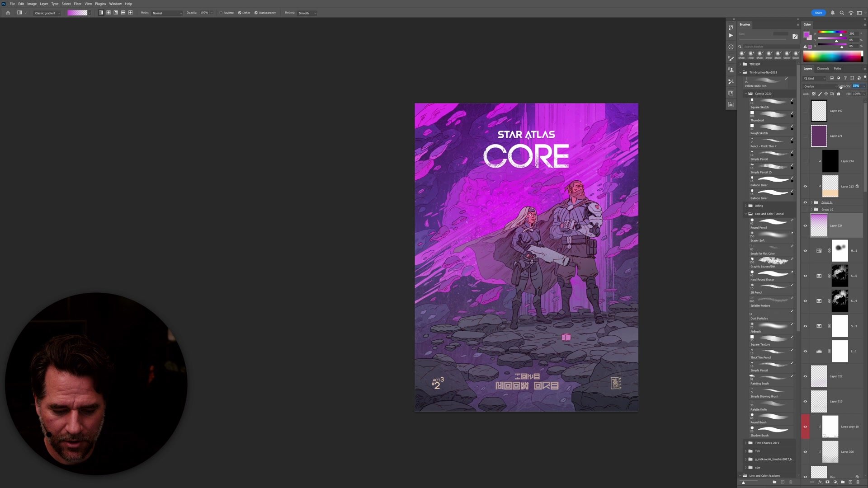
Task: Uncheck the Dither checkbox
Action: 240,13
